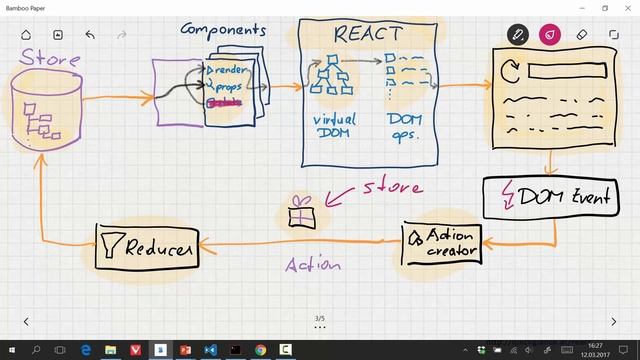Launch Microsoft Edge from the taskbar

click(86, 350)
